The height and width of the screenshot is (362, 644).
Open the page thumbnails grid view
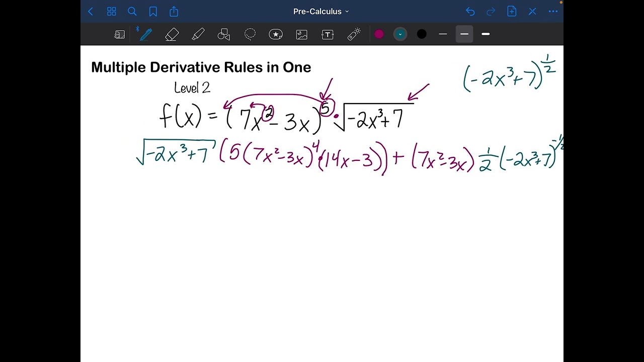pyautogui.click(x=112, y=12)
